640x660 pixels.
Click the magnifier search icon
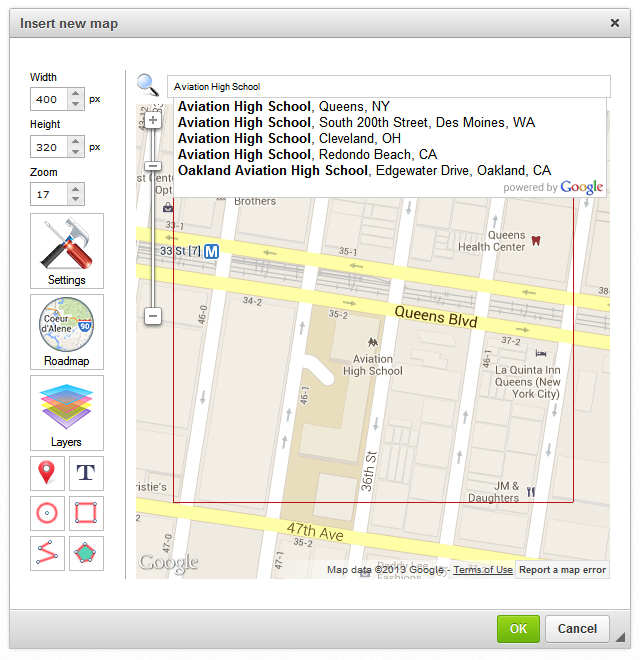[148, 86]
